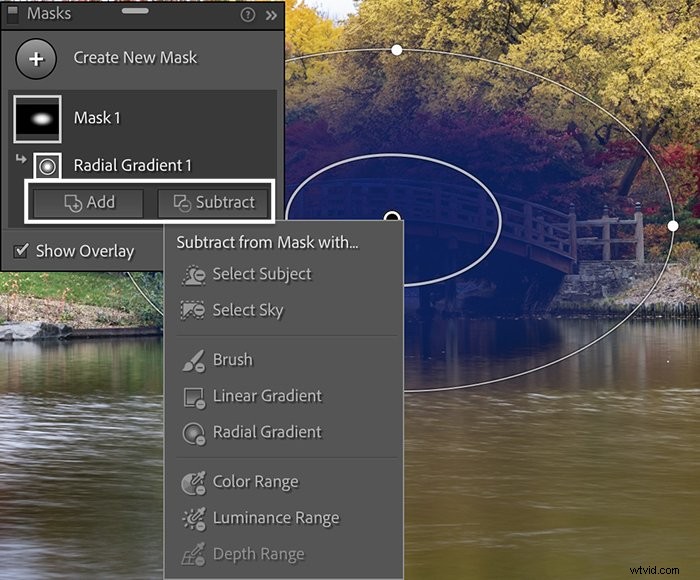This screenshot has height=580, width=700.
Task: Choose Linear Gradient from the subtract menu
Action: [x=284, y=396]
